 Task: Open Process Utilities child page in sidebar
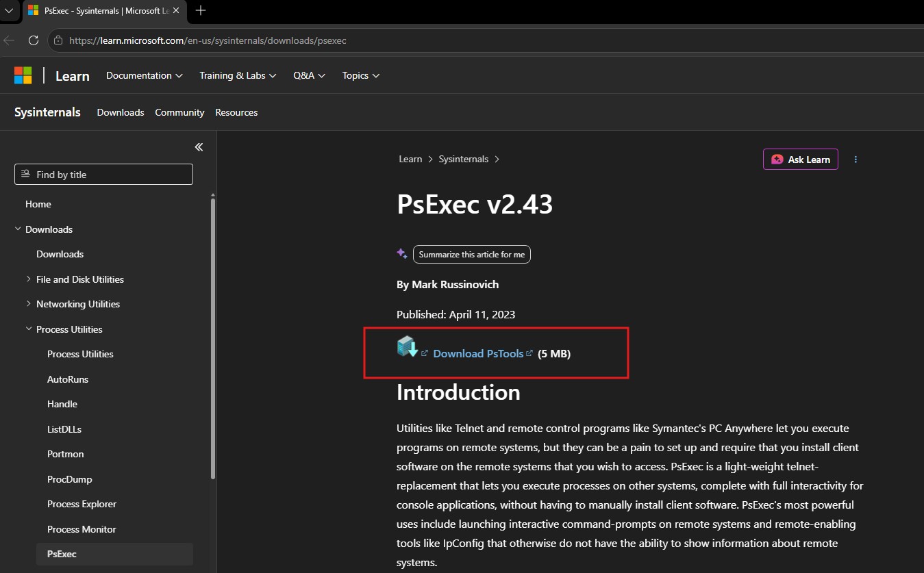(80, 354)
